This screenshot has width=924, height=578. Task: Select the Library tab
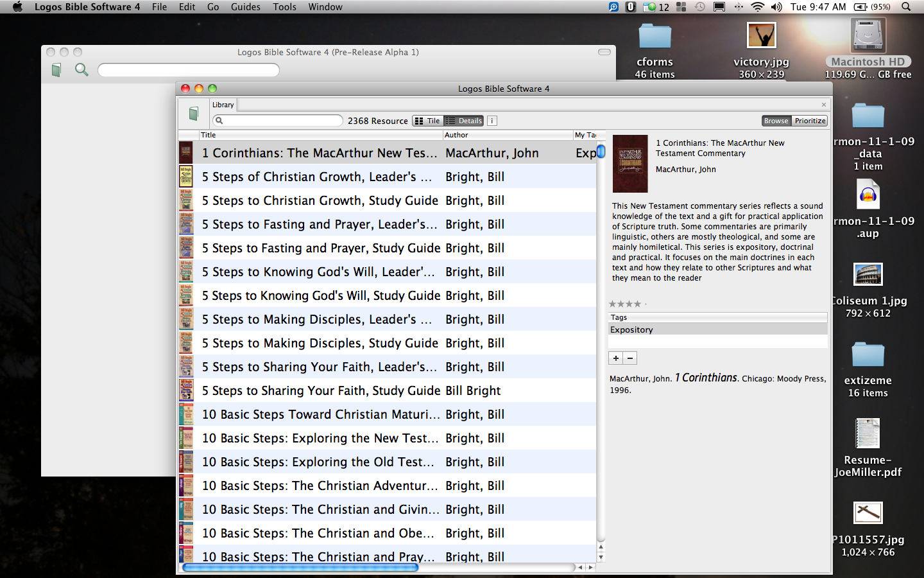(223, 105)
